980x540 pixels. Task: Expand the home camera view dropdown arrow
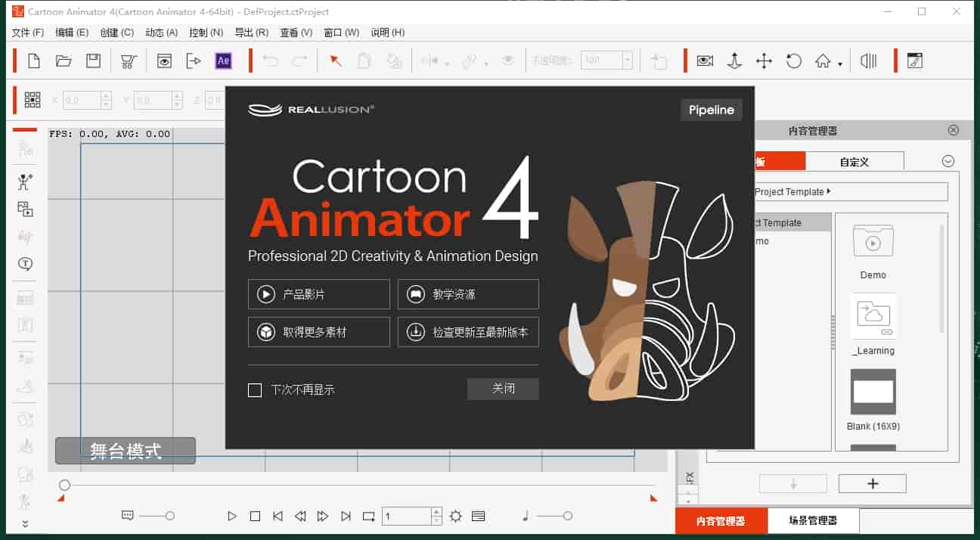click(x=840, y=65)
